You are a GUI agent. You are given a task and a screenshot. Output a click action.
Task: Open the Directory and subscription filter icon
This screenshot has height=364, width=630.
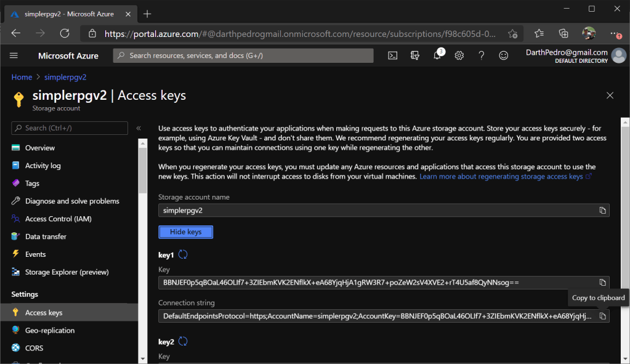pos(415,55)
